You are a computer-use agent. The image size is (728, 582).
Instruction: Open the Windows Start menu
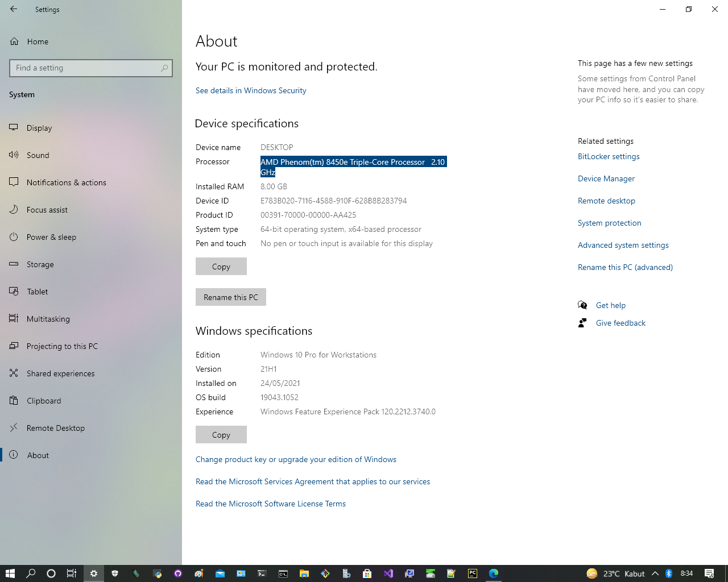click(10, 573)
